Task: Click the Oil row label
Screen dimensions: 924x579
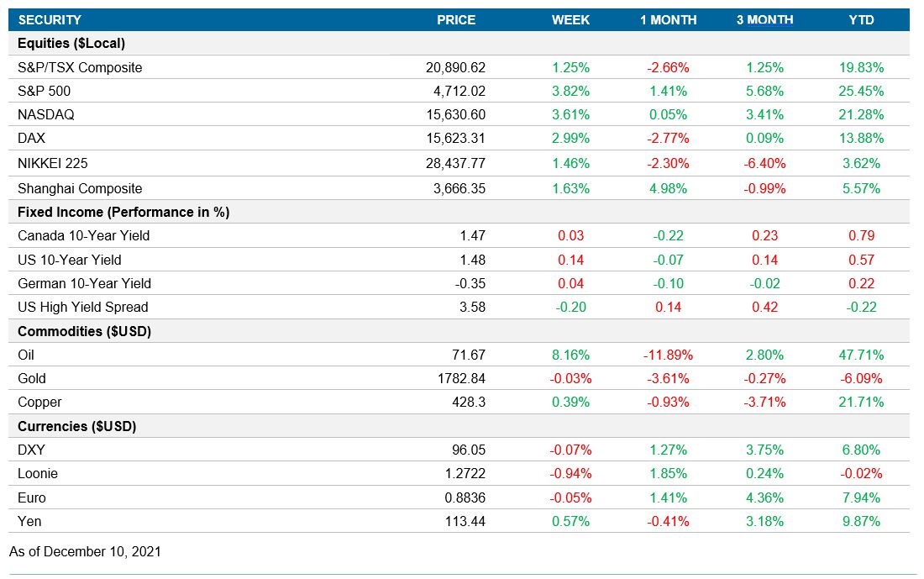Action: pyautogui.click(x=26, y=355)
